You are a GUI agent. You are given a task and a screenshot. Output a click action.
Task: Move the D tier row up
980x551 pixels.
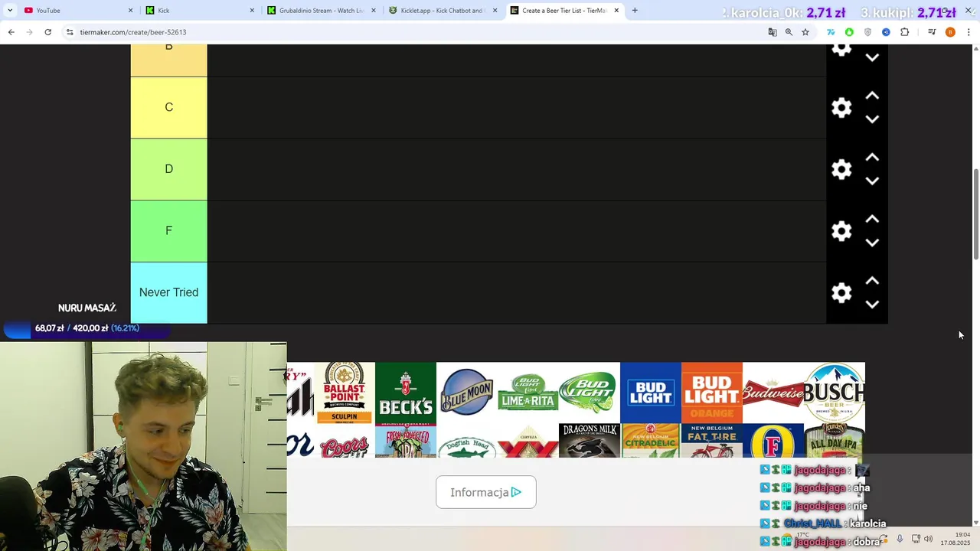coord(872,158)
